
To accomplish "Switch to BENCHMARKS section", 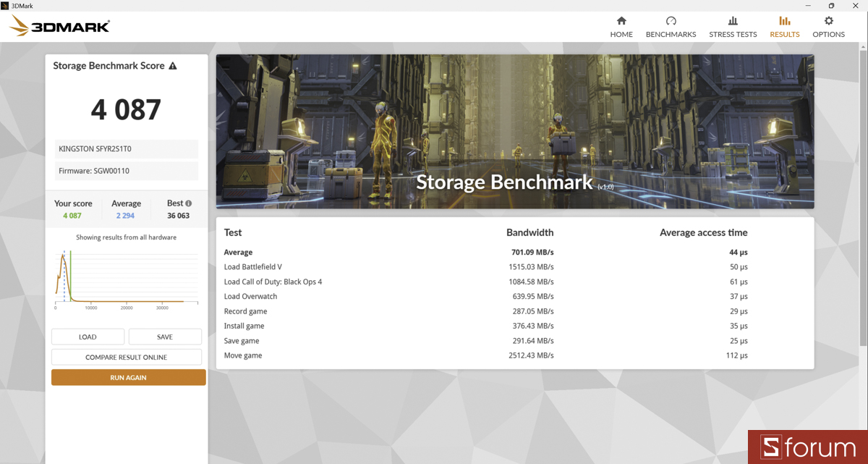I will tap(671, 27).
